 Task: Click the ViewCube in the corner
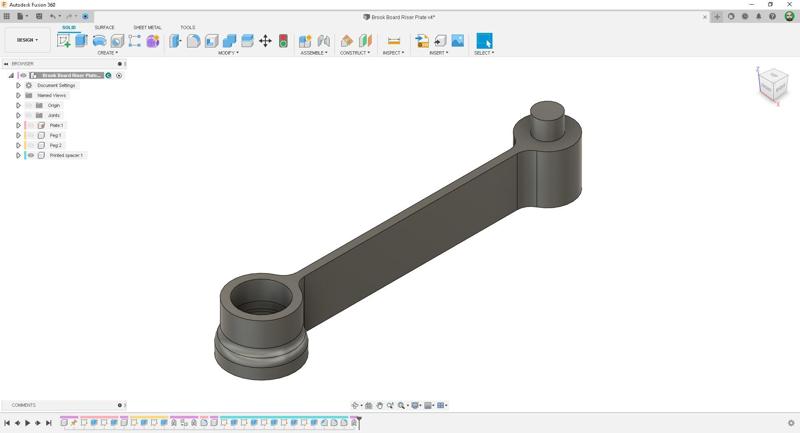[x=770, y=83]
